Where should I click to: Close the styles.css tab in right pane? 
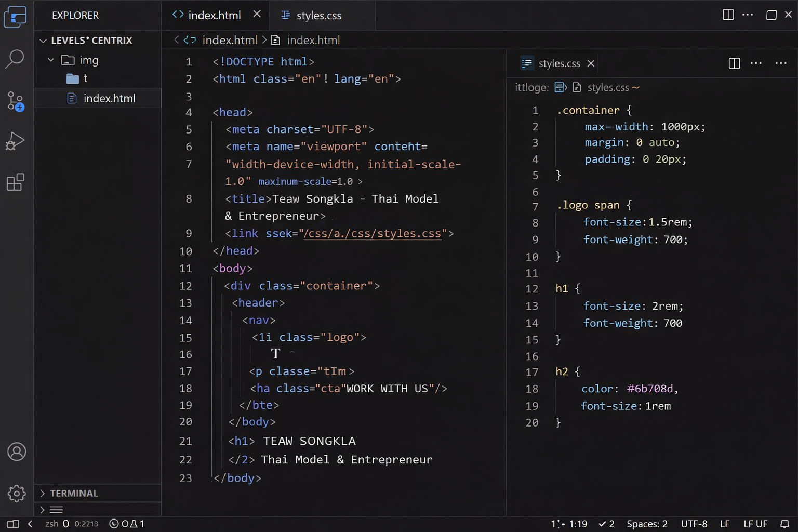coord(591,63)
